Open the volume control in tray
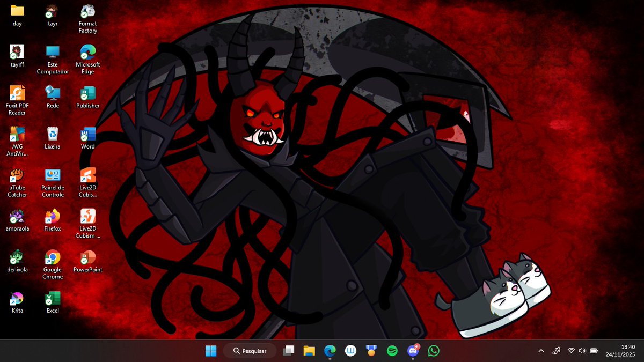Image resolution: width=644 pixels, height=362 pixels. click(x=582, y=351)
